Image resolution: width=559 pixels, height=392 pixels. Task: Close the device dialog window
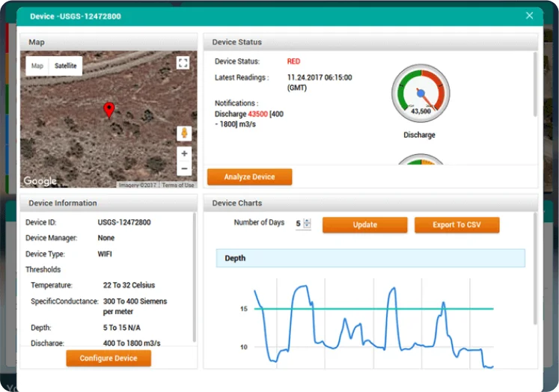point(530,16)
